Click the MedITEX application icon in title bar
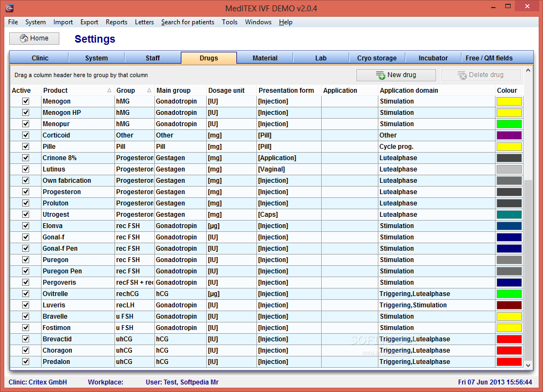The height and width of the screenshot is (392, 543). point(9,8)
